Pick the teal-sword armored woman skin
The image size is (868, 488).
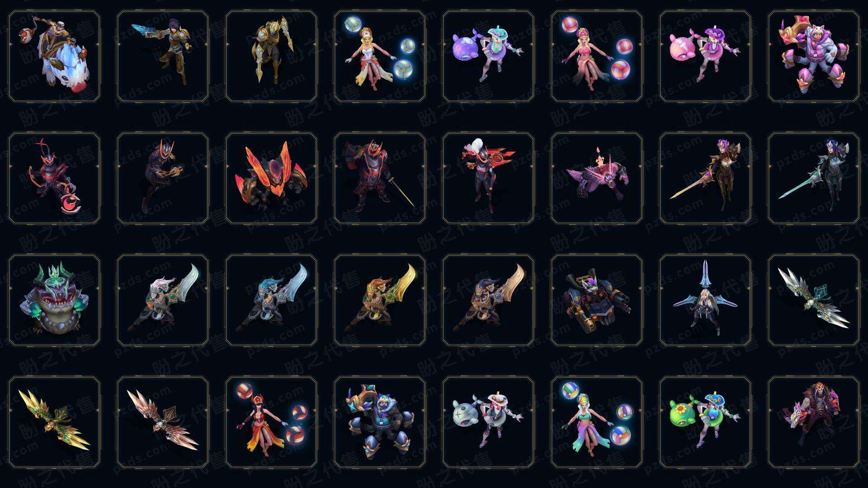click(814, 178)
